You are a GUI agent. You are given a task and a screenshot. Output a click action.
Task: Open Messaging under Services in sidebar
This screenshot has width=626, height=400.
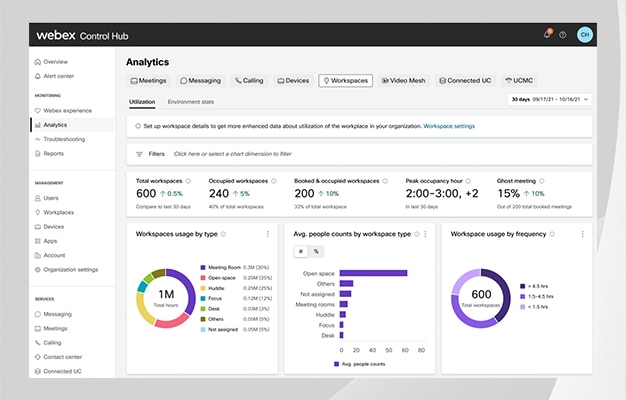53,314
